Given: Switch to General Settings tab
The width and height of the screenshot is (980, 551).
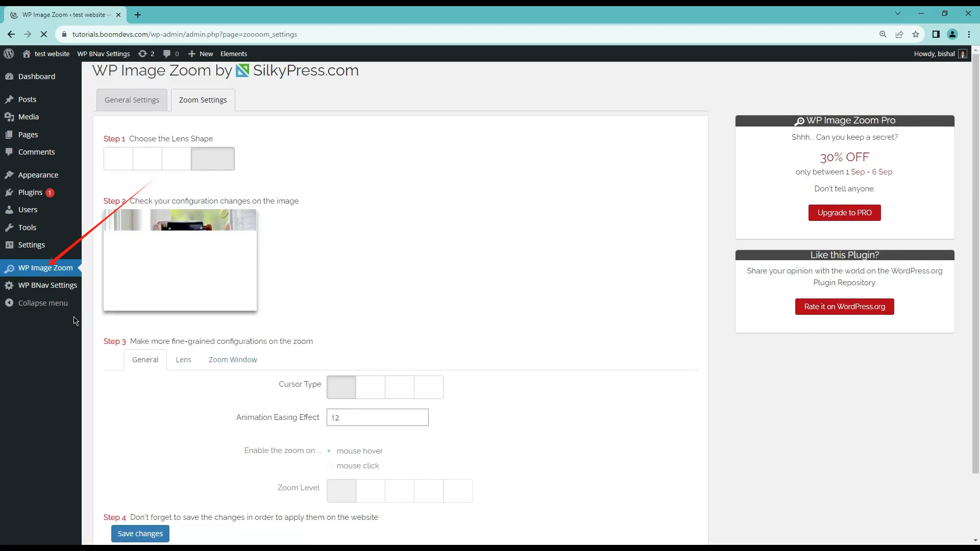Looking at the screenshot, I should click(x=132, y=100).
